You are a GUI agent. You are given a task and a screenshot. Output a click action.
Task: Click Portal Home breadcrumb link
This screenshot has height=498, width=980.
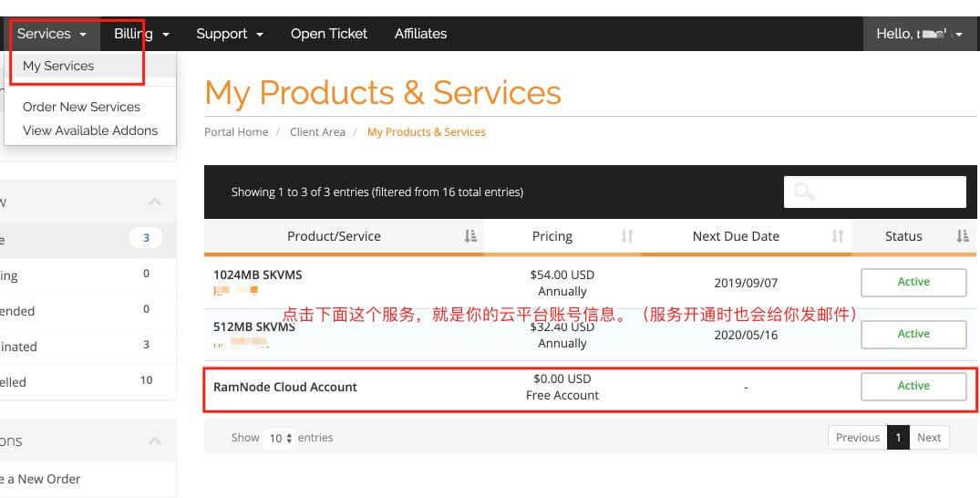[x=236, y=132]
